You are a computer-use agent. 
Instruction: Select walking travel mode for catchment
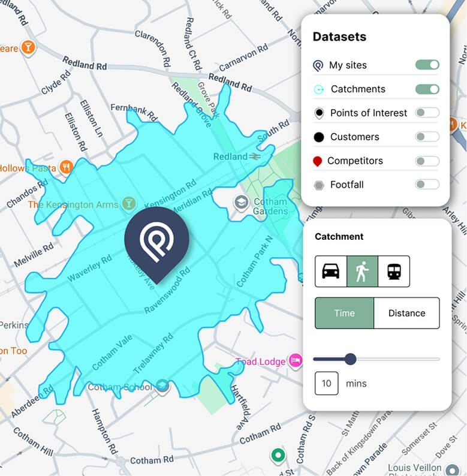362,271
